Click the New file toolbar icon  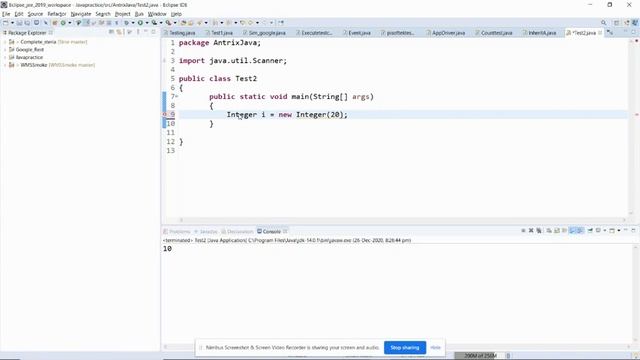click(5, 23)
